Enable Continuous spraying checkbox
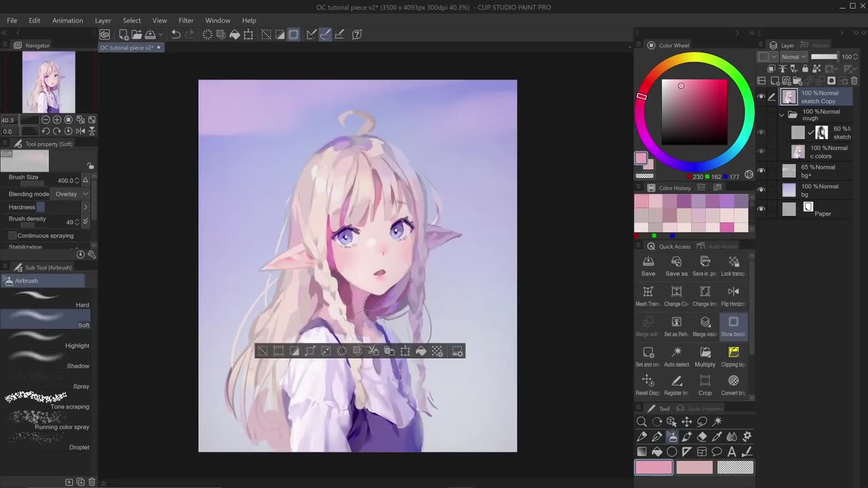Viewport: 868px width, 488px height. pos(12,235)
